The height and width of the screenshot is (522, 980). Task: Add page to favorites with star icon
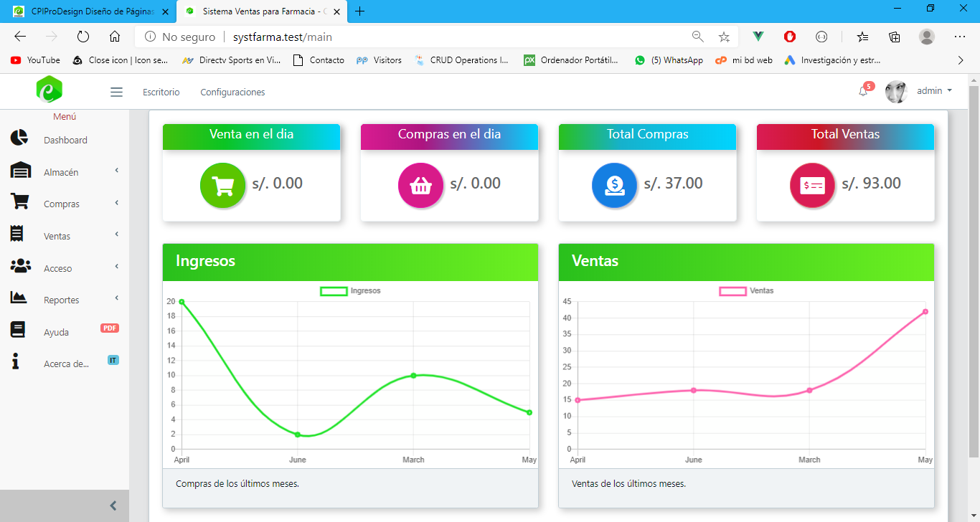pos(724,37)
